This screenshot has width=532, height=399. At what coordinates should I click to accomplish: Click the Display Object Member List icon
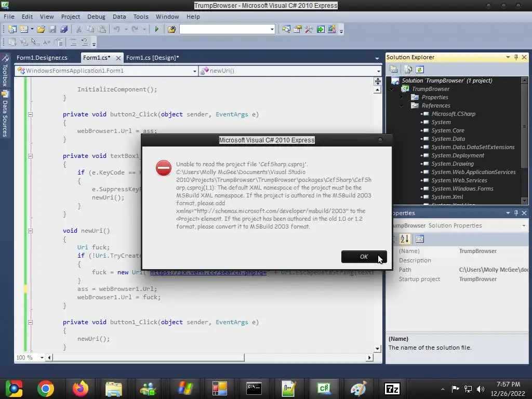tap(12, 42)
